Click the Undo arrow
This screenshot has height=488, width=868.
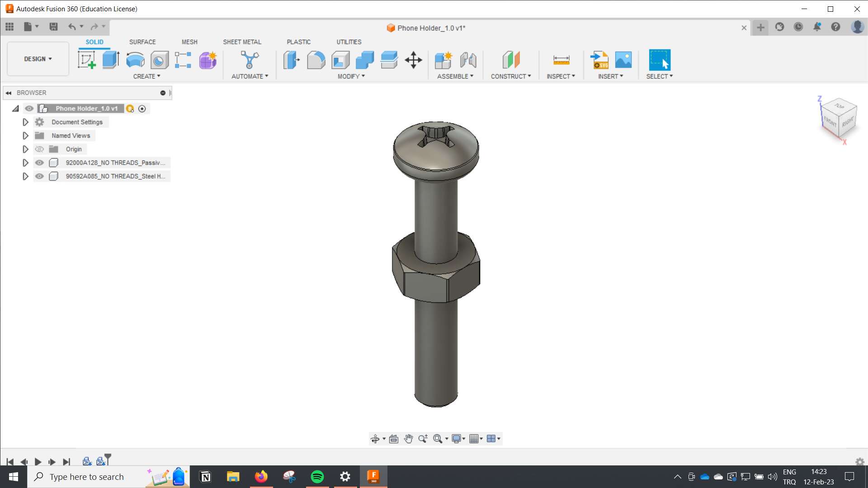coord(72,27)
